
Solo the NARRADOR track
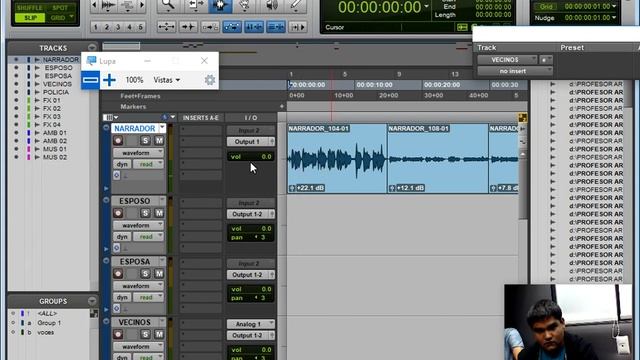pyautogui.click(x=145, y=140)
